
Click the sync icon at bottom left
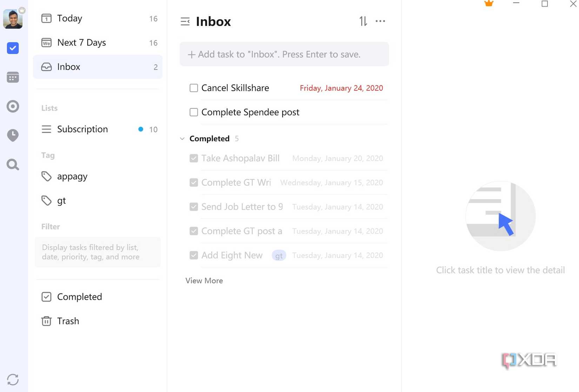click(x=13, y=379)
